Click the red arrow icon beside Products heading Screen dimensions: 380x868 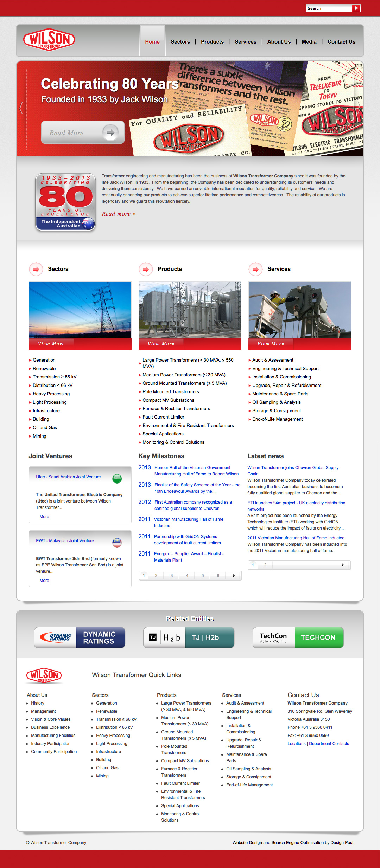point(146,269)
